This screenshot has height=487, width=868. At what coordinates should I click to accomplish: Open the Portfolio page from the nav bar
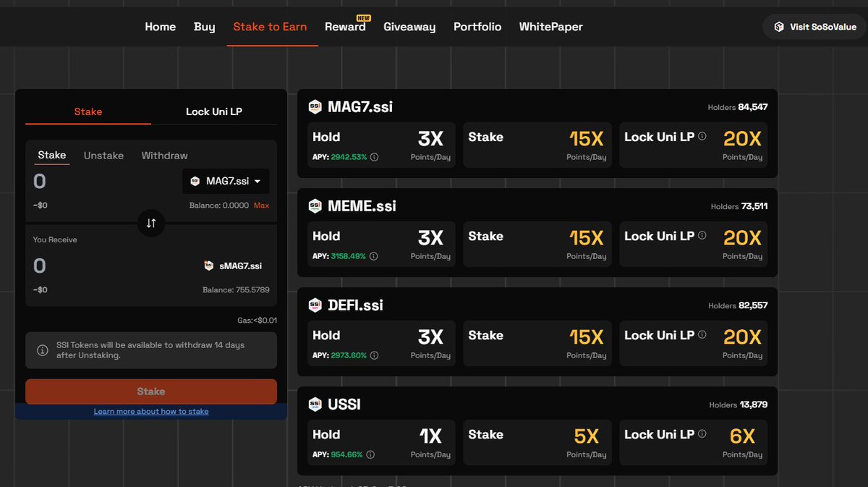point(477,26)
